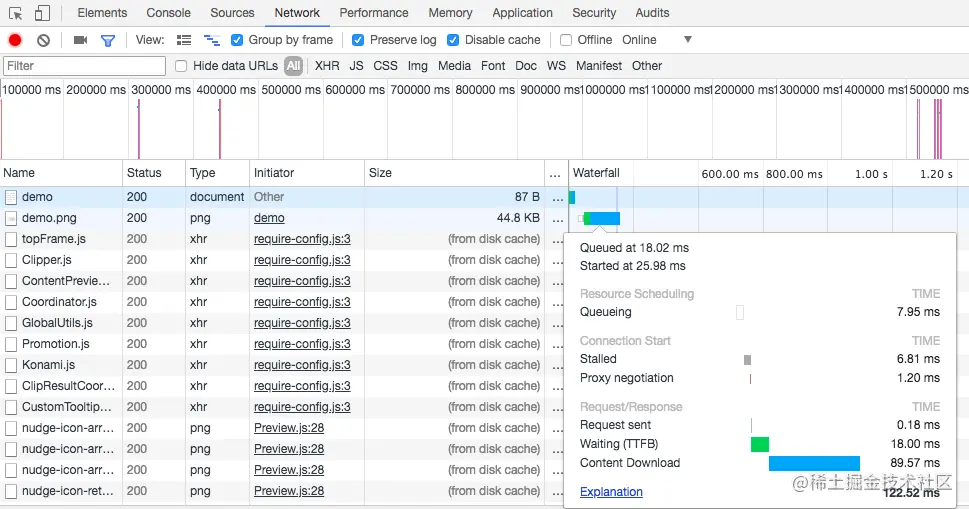Switch to the Console tab
The image size is (969, 509).
[168, 13]
